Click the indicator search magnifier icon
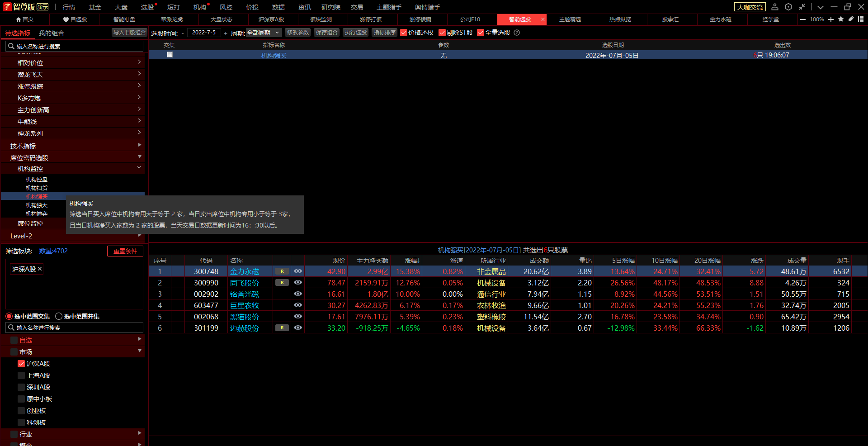868x446 pixels. coord(11,46)
